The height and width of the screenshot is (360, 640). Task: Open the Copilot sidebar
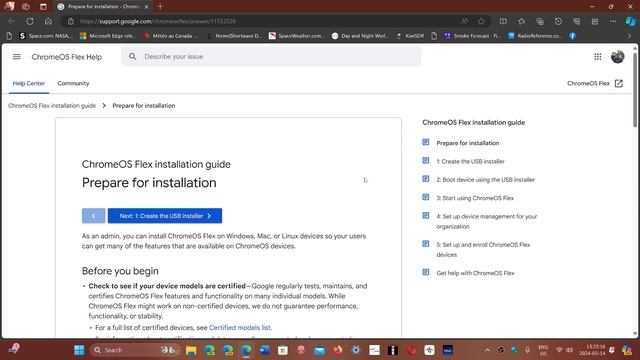(x=631, y=21)
